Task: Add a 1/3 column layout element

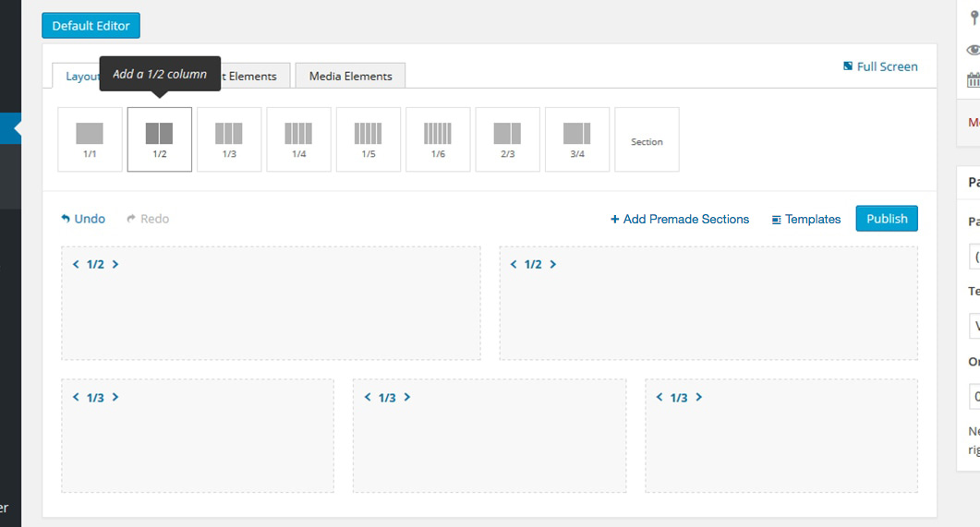Action: click(x=229, y=139)
